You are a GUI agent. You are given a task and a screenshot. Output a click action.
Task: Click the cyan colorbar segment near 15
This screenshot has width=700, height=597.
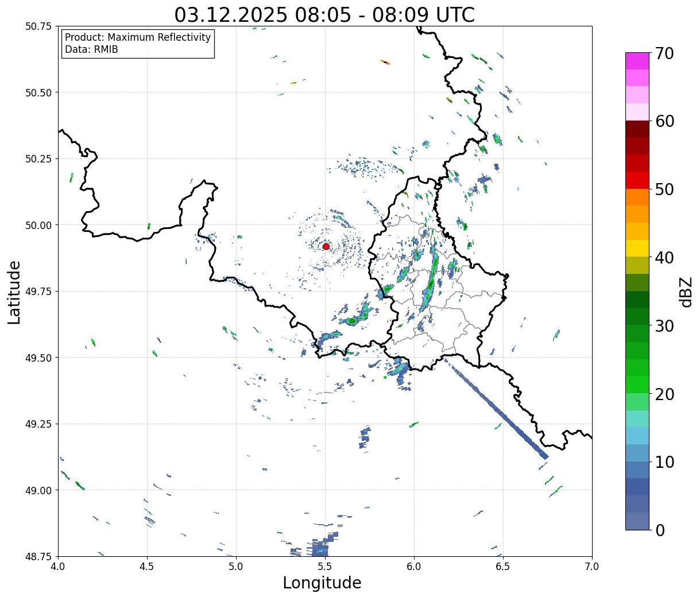click(x=637, y=435)
